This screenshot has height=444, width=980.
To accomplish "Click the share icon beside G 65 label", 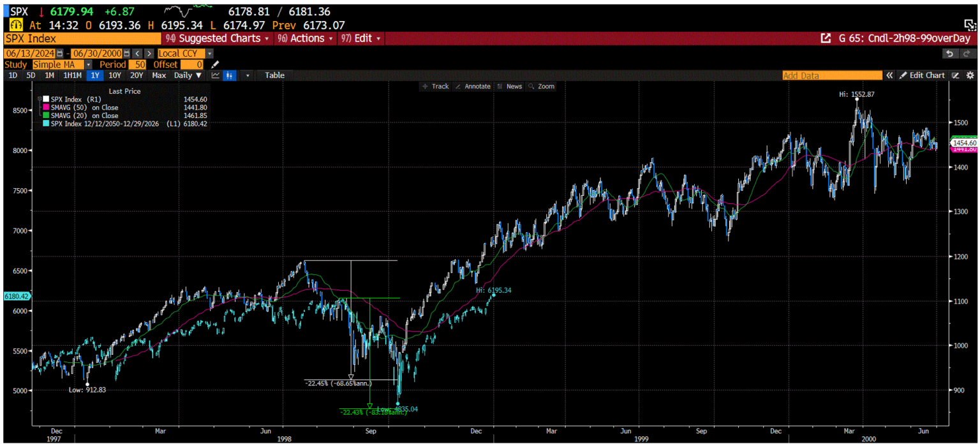I will [826, 38].
